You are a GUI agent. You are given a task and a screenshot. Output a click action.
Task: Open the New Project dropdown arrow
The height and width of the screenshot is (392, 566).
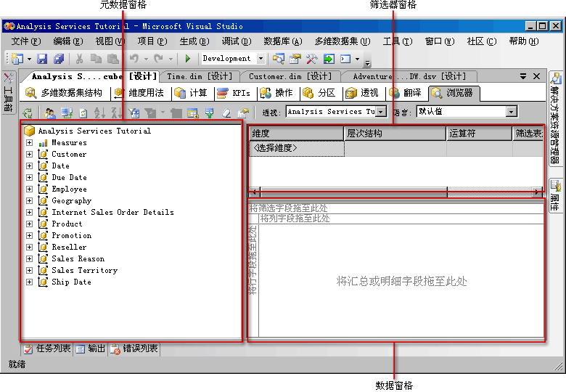pyautogui.click(x=29, y=59)
